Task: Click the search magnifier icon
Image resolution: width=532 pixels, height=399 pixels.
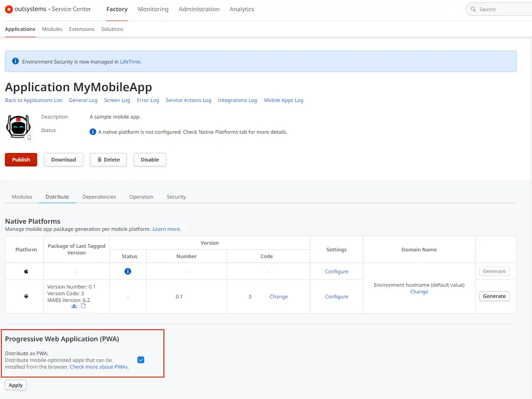Action: point(473,9)
